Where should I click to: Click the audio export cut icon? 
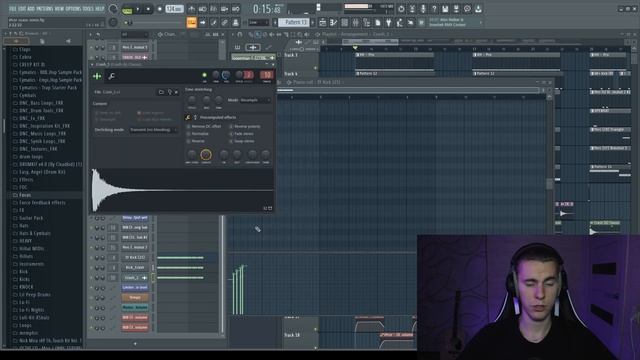[x=412, y=9]
